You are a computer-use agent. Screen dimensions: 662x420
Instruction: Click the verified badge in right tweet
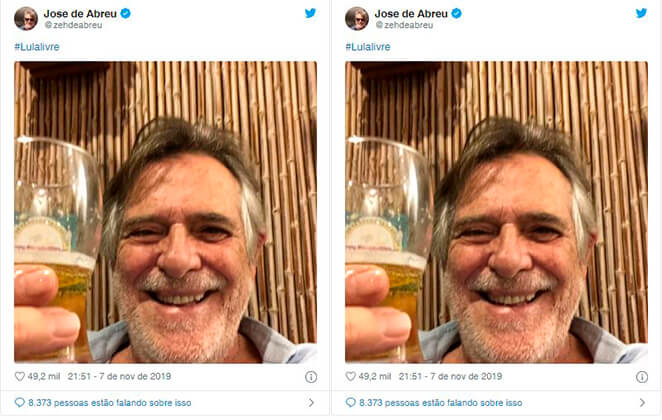(457, 13)
